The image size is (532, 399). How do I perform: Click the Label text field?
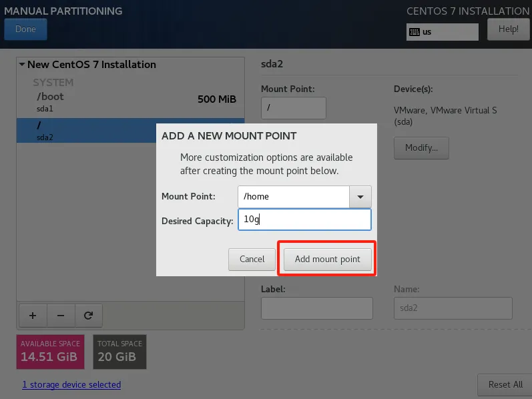[x=316, y=308]
